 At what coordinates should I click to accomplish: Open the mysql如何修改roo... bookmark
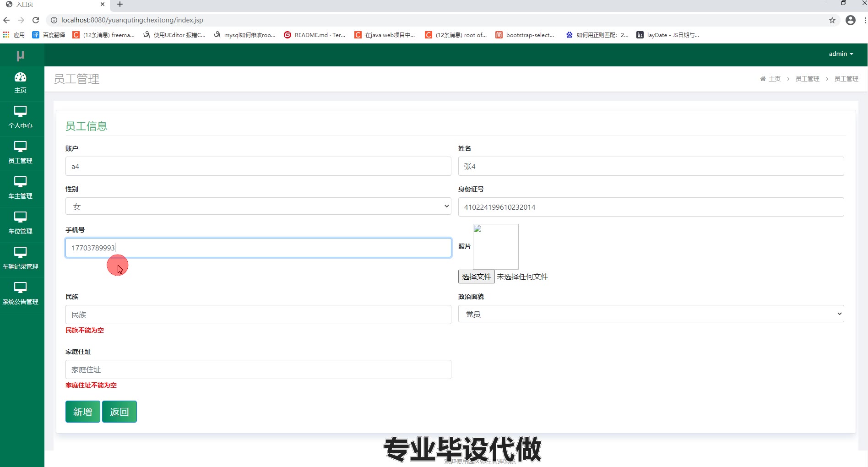click(x=244, y=35)
